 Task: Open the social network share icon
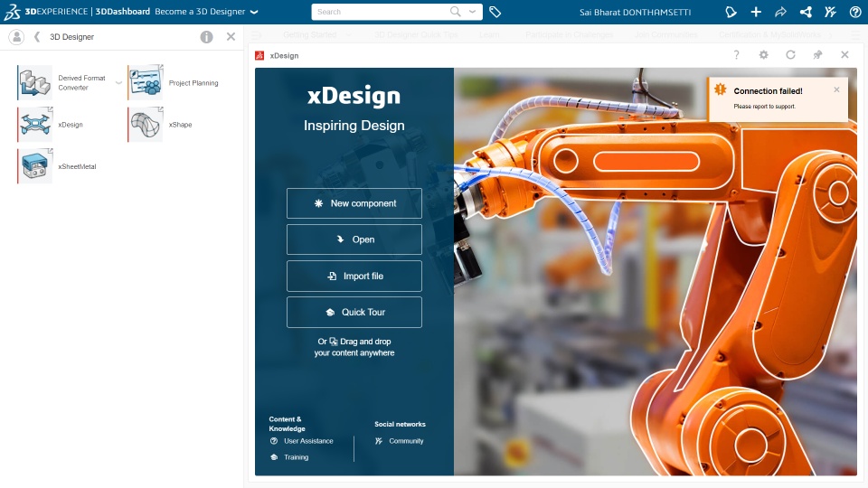click(x=806, y=12)
